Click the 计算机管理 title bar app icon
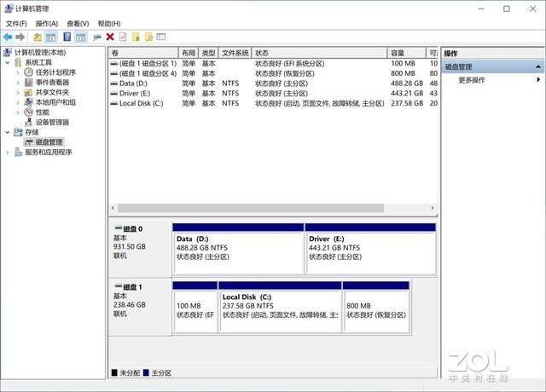The height and width of the screenshot is (392, 546). tap(9, 9)
